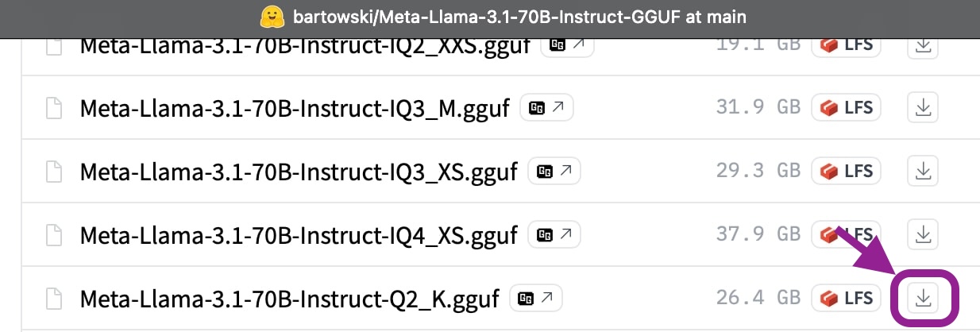Click the Hugging Face emoji in title bar
This screenshot has height=332, width=980.
pos(272,17)
